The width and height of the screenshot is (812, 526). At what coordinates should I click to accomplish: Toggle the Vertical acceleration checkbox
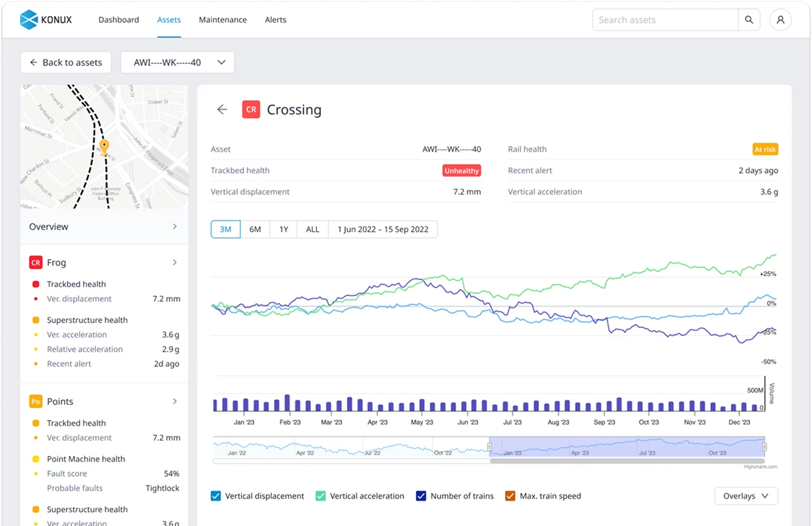[321, 496]
